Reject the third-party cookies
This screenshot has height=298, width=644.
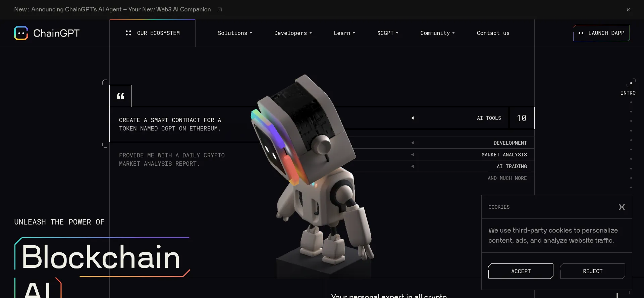click(593, 271)
